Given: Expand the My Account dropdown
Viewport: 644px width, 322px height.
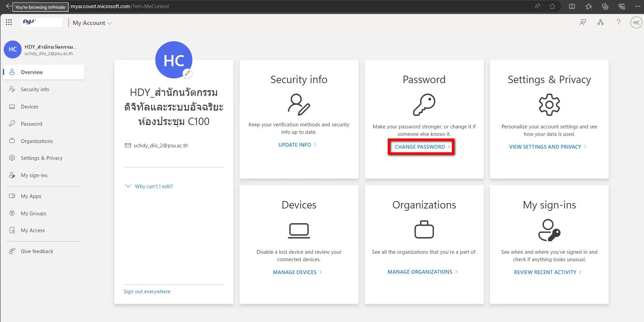Looking at the screenshot, I should click(92, 23).
